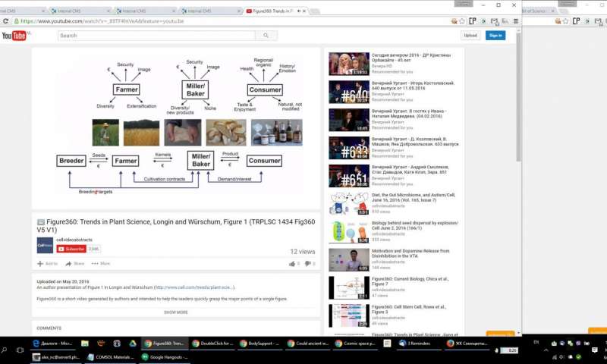
Task: Open the Action Center notifications icon
Action: coord(595,350)
